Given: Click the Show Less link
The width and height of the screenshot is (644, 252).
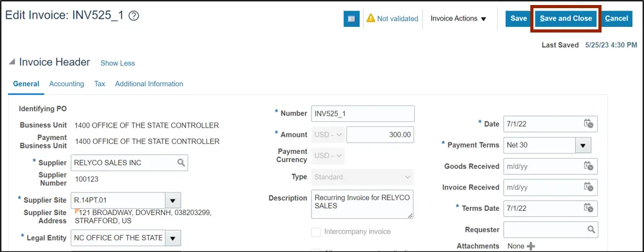Looking at the screenshot, I should [117, 63].
